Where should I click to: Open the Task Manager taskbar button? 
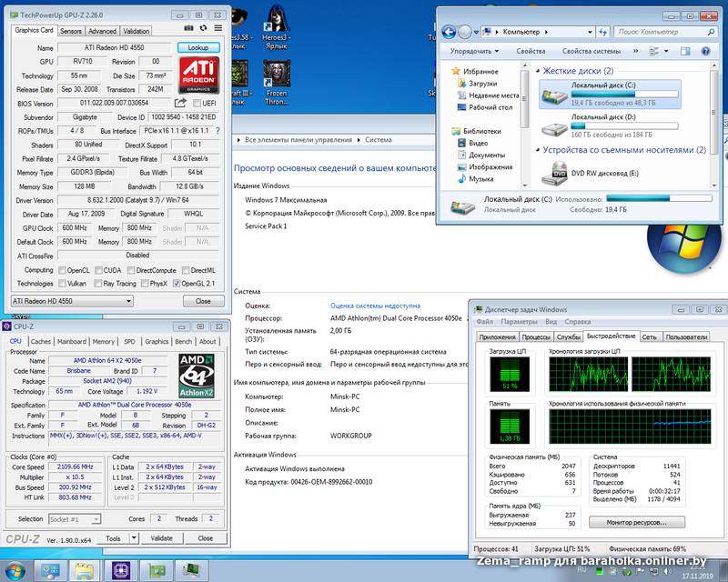pos(191,570)
